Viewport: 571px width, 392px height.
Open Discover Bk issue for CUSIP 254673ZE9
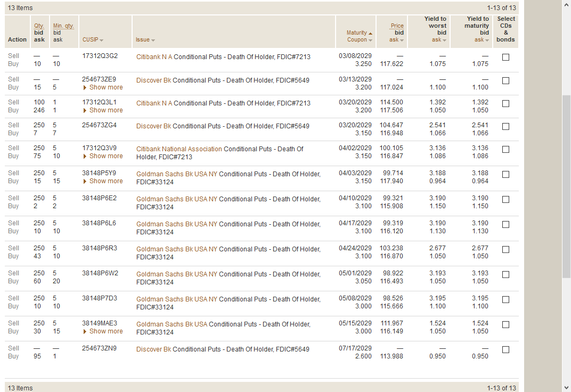pos(154,80)
